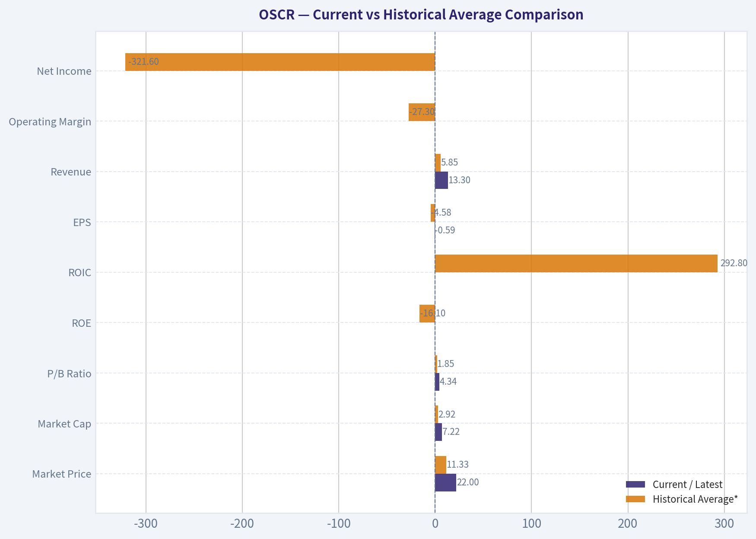Click the Market Price current purple bar
Screen dimensions: 756x539
coord(445,482)
